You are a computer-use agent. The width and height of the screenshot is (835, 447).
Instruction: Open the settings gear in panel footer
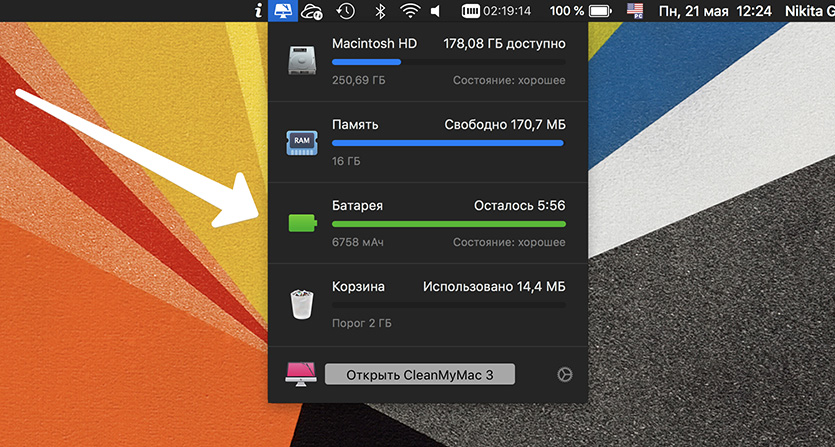click(564, 375)
